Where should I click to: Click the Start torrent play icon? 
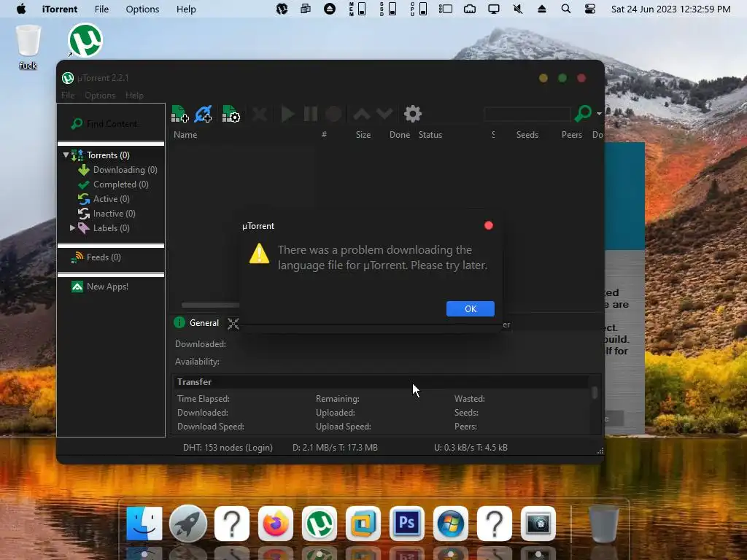pyautogui.click(x=287, y=114)
